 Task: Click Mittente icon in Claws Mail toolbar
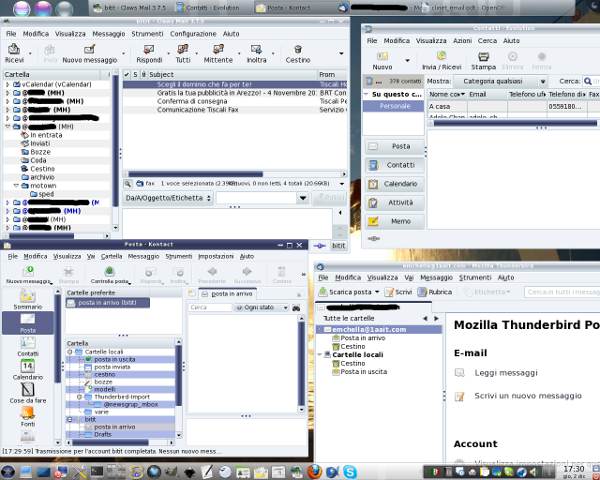pos(218,49)
